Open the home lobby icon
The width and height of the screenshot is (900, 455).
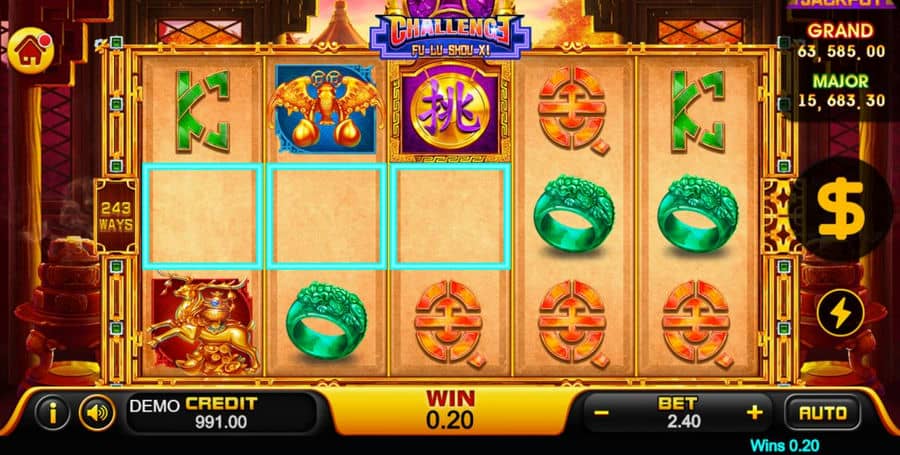click(x=31, y=50)
